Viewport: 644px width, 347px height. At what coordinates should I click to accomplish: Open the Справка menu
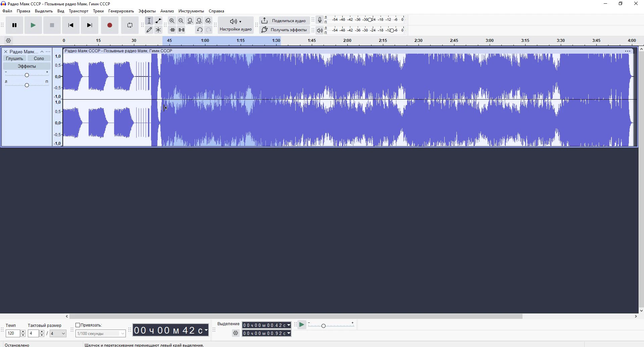pos(216,11)
